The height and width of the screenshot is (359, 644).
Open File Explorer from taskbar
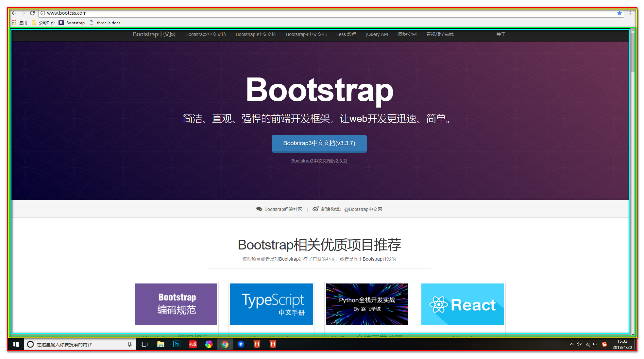(161, 344)
